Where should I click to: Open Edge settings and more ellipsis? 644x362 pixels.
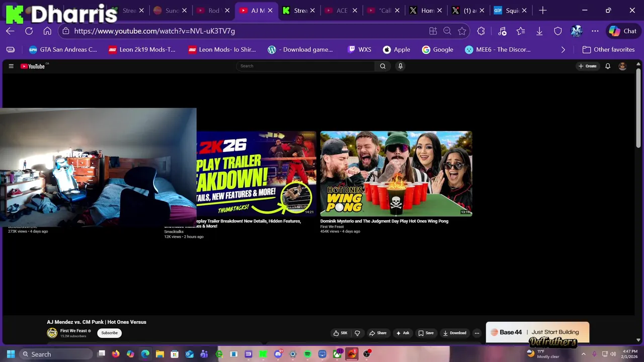click(595, 31)
